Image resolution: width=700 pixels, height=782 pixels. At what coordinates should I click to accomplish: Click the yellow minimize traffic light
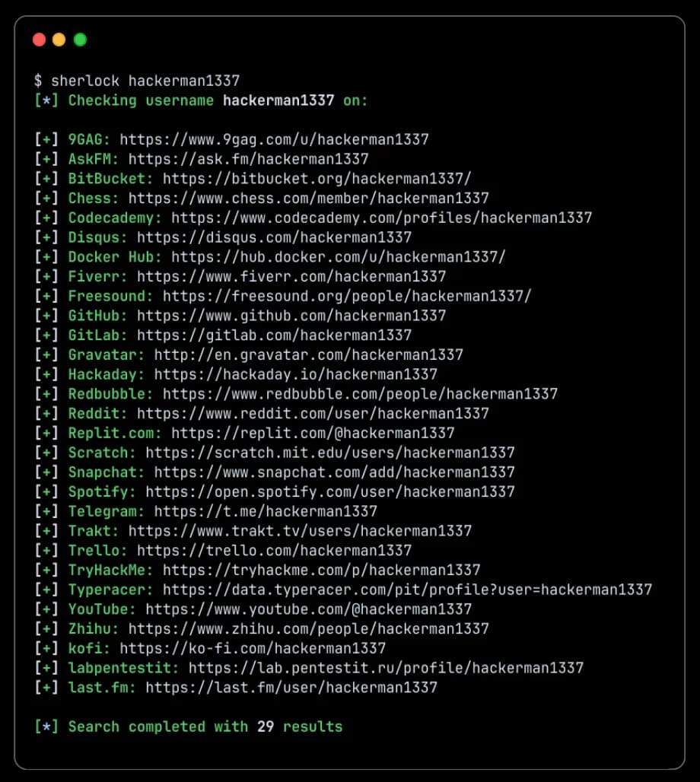point(59,40)
